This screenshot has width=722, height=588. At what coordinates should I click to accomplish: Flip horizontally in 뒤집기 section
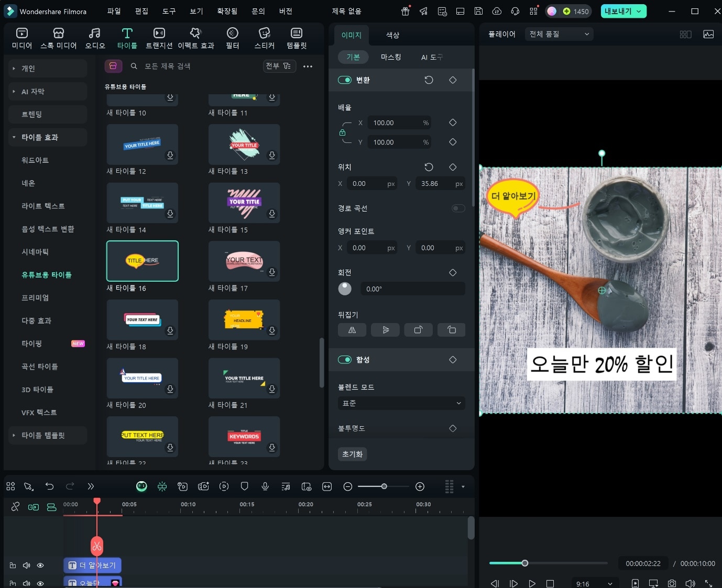click(352, 330)
